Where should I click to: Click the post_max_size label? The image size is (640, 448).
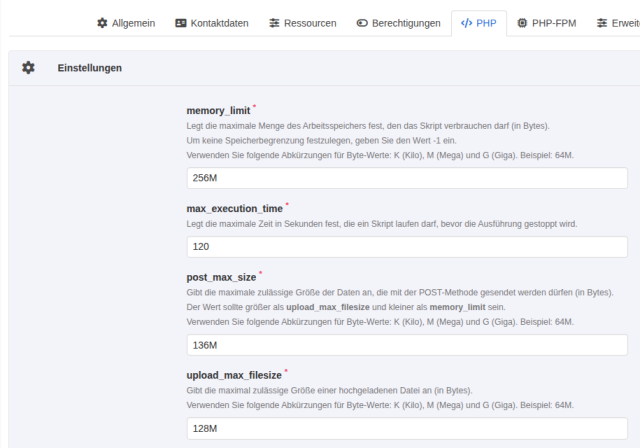(x=221, y=277)
